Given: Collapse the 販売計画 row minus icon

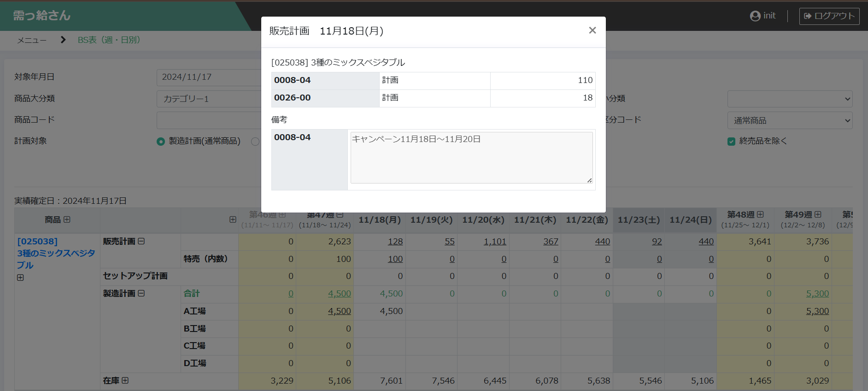Looking at the screenshot, I should [141, 241].
